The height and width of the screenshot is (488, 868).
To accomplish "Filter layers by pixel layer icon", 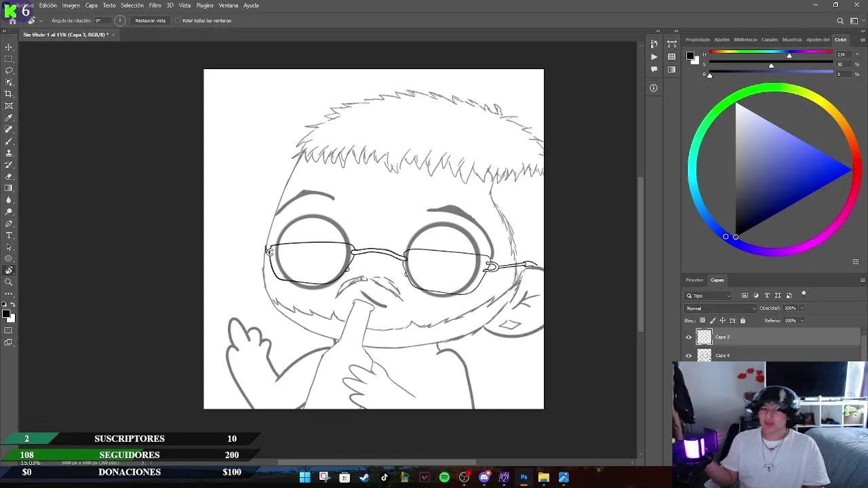I will [x=745, y=296].
